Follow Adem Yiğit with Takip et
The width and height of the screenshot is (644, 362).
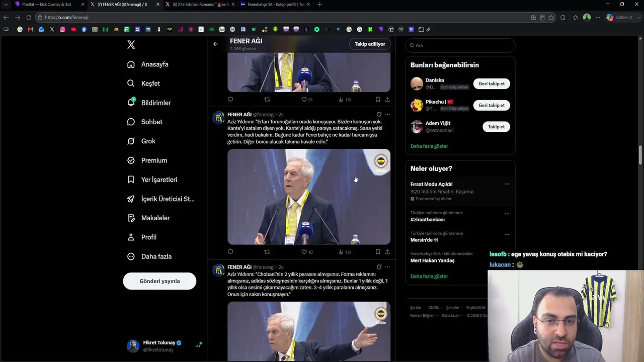(496, 127)
